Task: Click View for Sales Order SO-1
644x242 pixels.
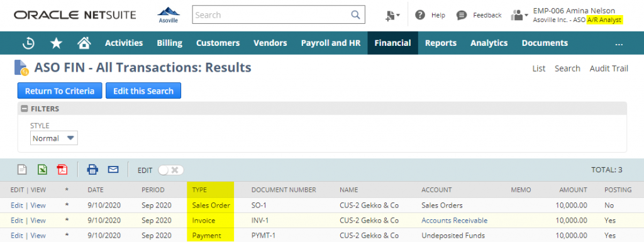Action: click(38, 205)
